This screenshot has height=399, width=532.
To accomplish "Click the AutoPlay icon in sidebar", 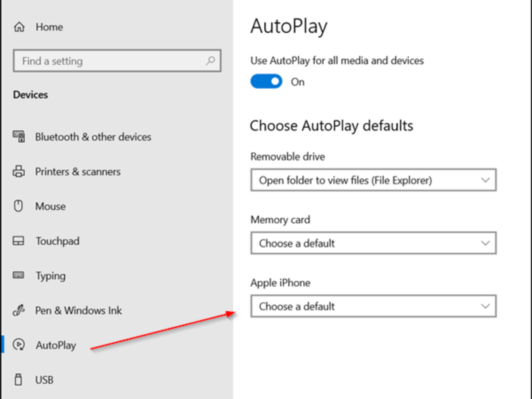I will click(19, 345).
